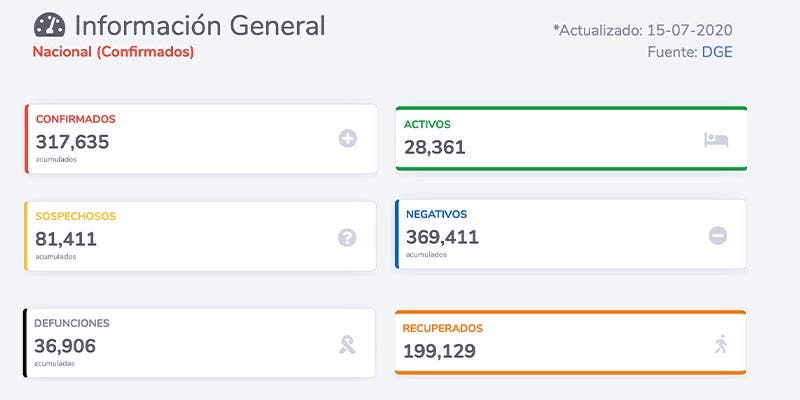The height and width of the screenshot is (400, 800).
Task: Click the dashboard gauge icon beside the title
Action: pos(50,26)
